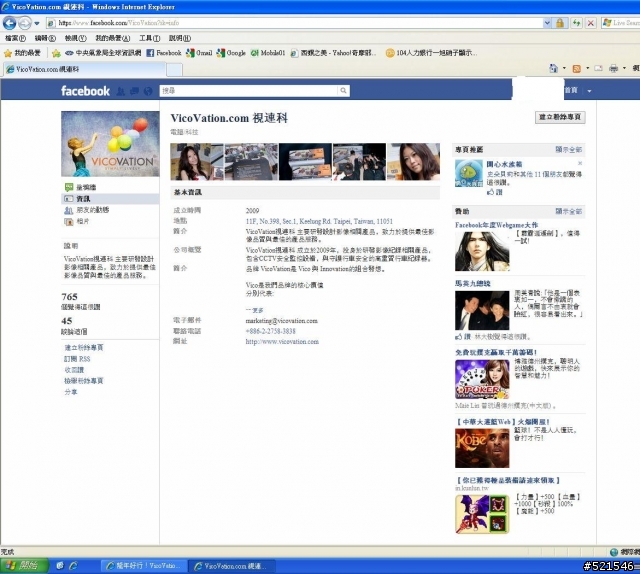Click the Read Mail toolbar icon
The height and width of the screenshot is (574, 640).
coord(598,68)
